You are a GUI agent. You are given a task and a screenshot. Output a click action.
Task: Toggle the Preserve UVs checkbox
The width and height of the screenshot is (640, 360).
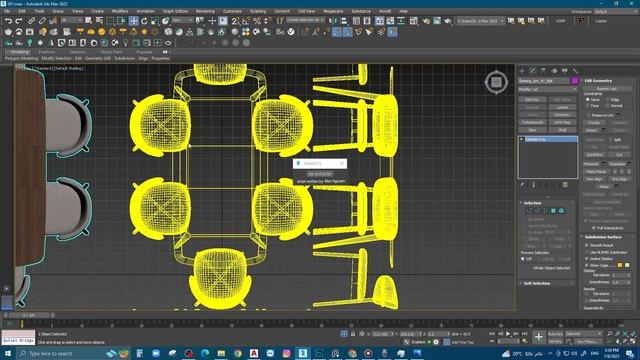coord(588,115)
